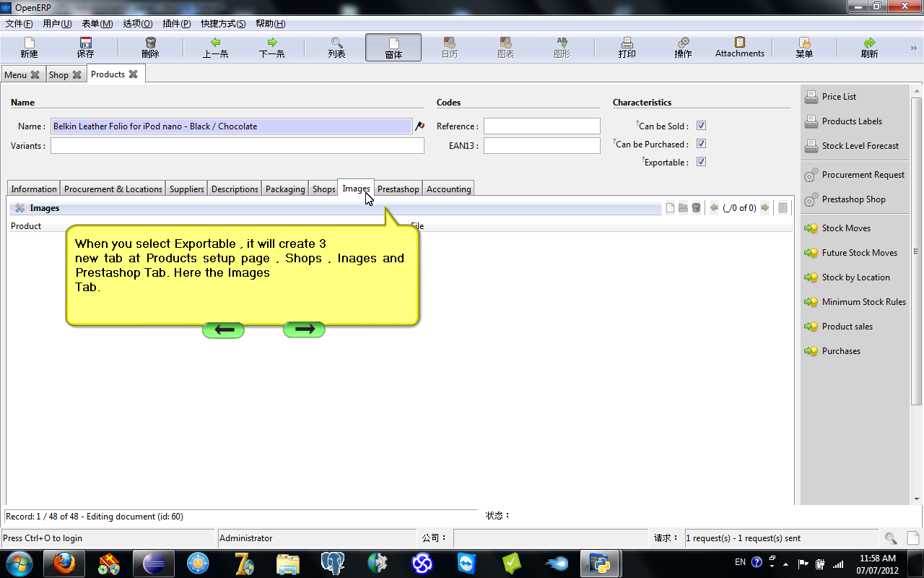
Task: Toggle the Can be Sold checkbox
Action: (x=701, y=126)
